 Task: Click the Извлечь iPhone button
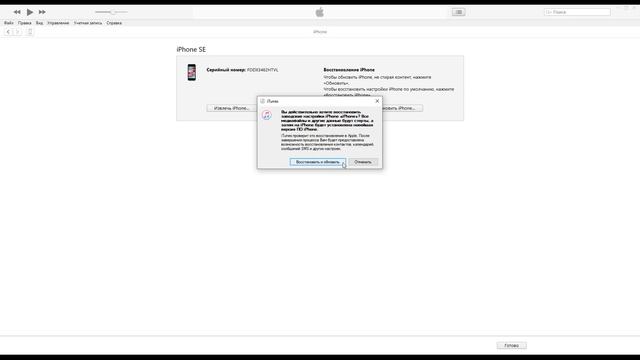(x=231, y=108)
